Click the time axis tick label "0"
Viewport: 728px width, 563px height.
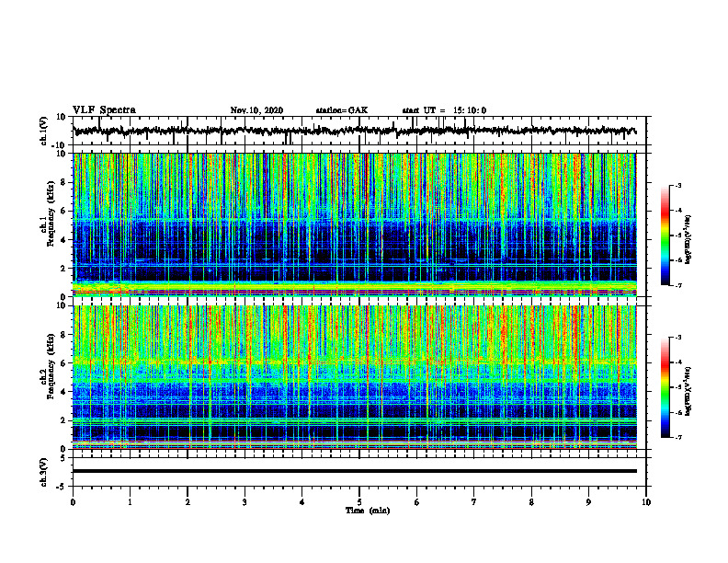[x=73, y=502]
